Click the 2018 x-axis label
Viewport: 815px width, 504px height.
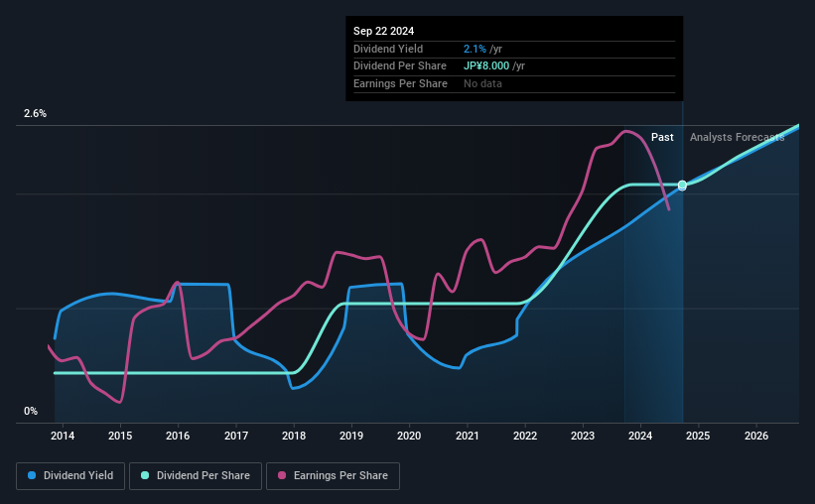pyautogui.click(x=294, y=436)
